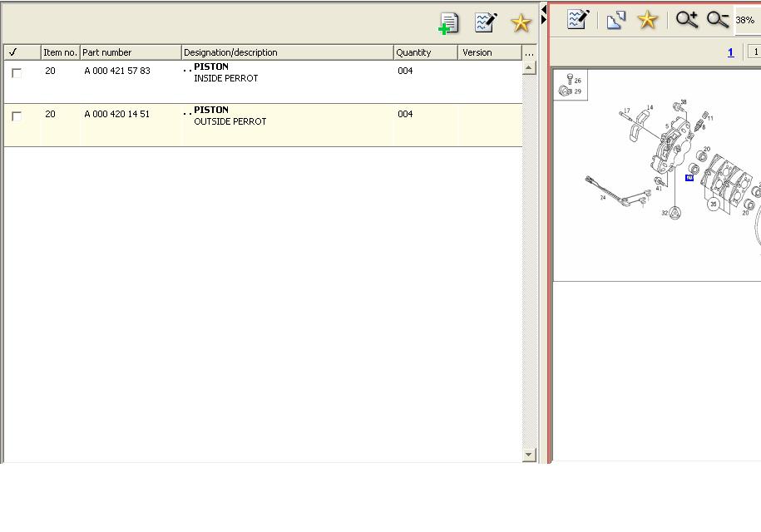Open the '...' column options in table header
This screenshot has width=761, height=532.
tap(529, 52)
